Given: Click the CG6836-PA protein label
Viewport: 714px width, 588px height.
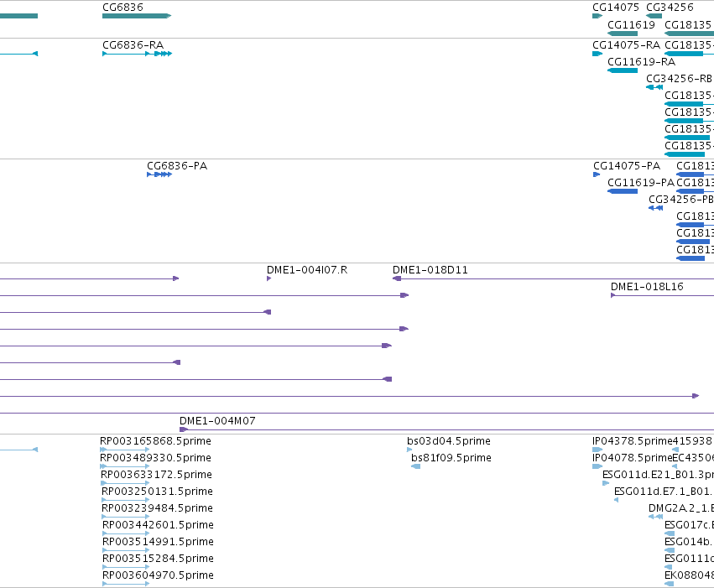Looking at the screenshot, I should coord(177,165).
